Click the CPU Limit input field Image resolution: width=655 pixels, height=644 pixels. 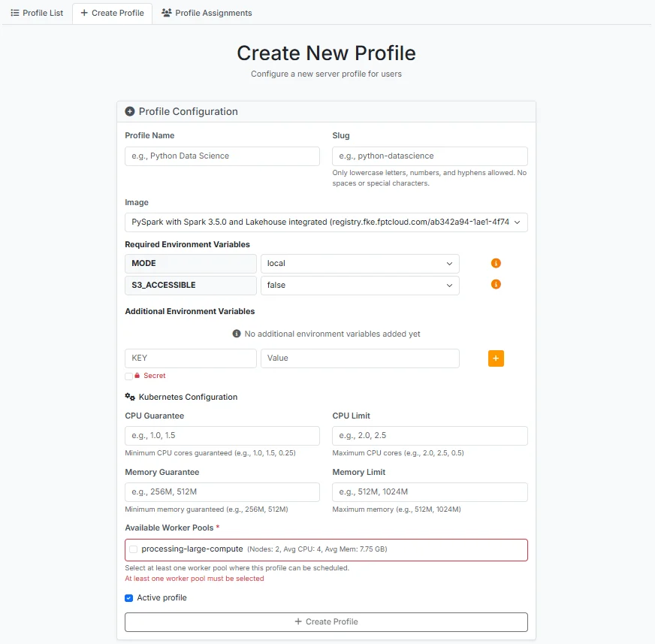[430, 436]
